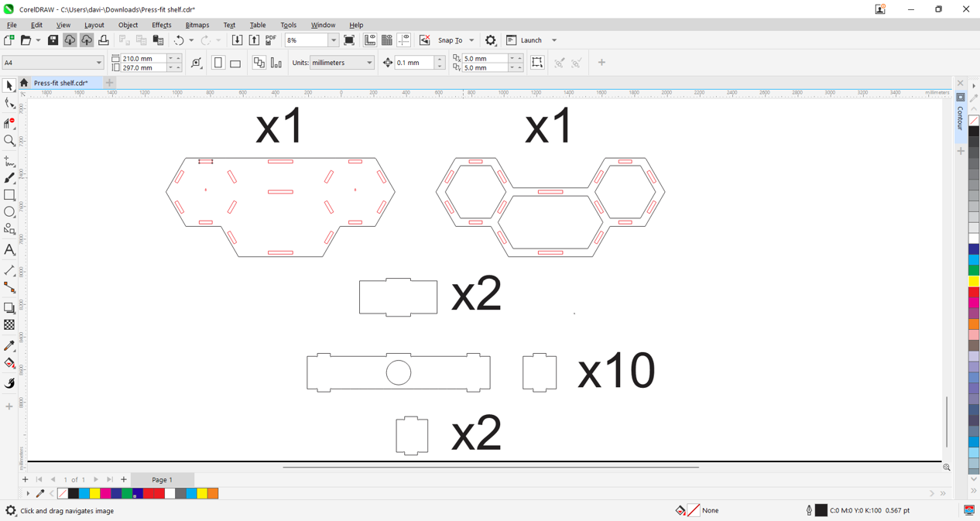The height and width of the screenshot is (521, 980).
Task: Open the Units millimeters dropdown
Action: tap(369, 63)
